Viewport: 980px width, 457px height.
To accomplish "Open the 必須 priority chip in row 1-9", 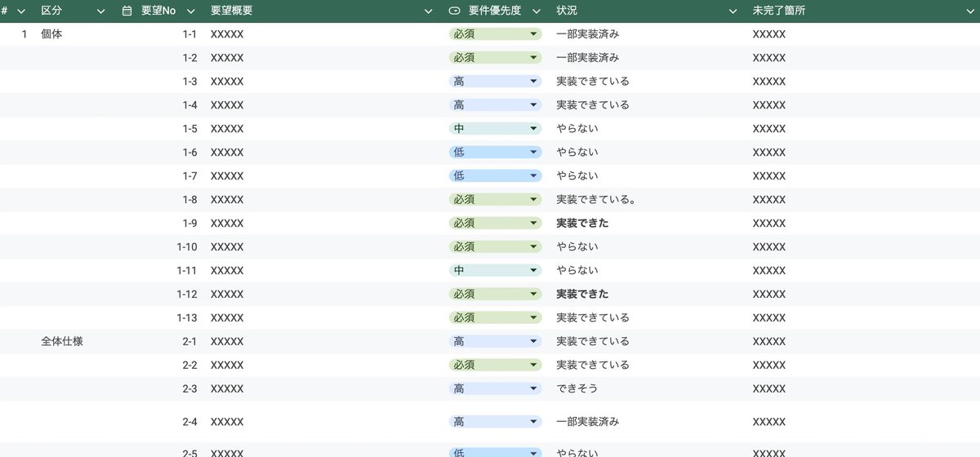I will click(495, 224).
